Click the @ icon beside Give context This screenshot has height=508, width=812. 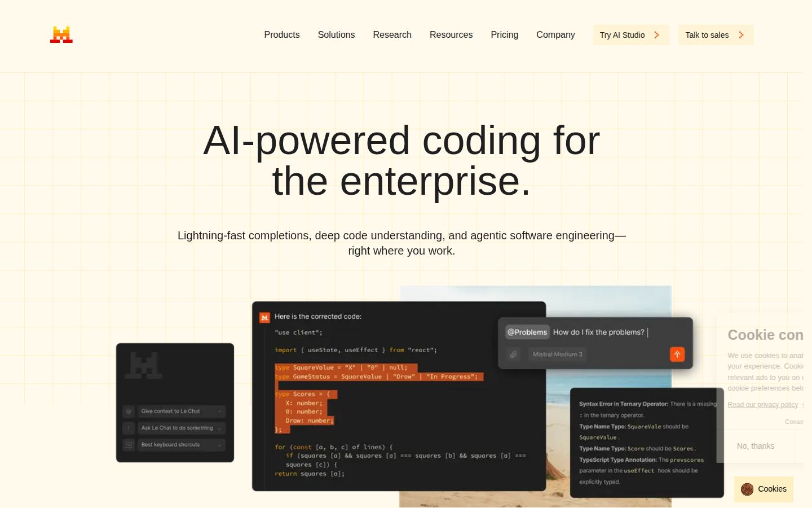click(x=129, y=411)
